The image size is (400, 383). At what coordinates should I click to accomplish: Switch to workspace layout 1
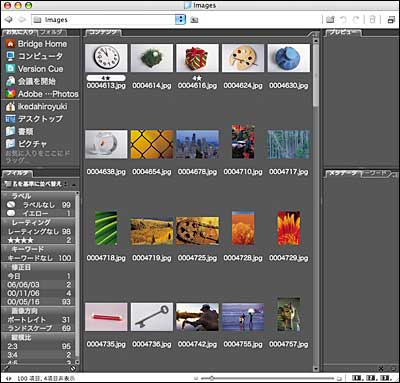pos(357,378)
